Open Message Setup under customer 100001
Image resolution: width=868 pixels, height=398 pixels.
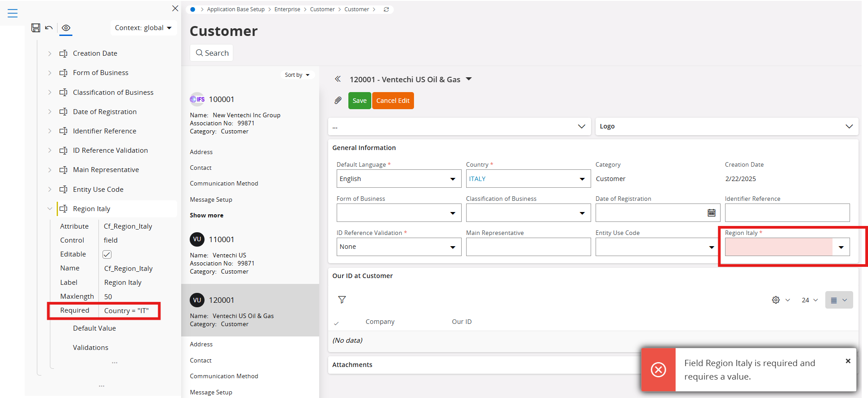click(x=211, y=200)
